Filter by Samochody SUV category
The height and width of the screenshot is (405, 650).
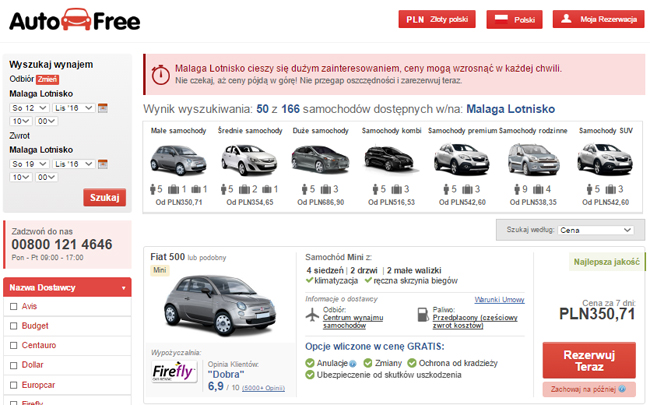tap(603, 159)
